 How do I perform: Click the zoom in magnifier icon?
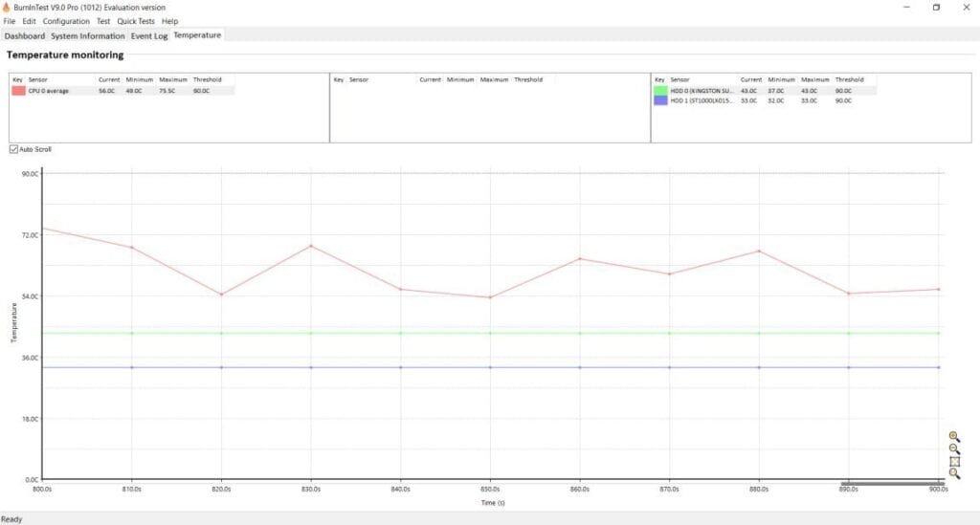pyautogui.click(x=954, y=436)
